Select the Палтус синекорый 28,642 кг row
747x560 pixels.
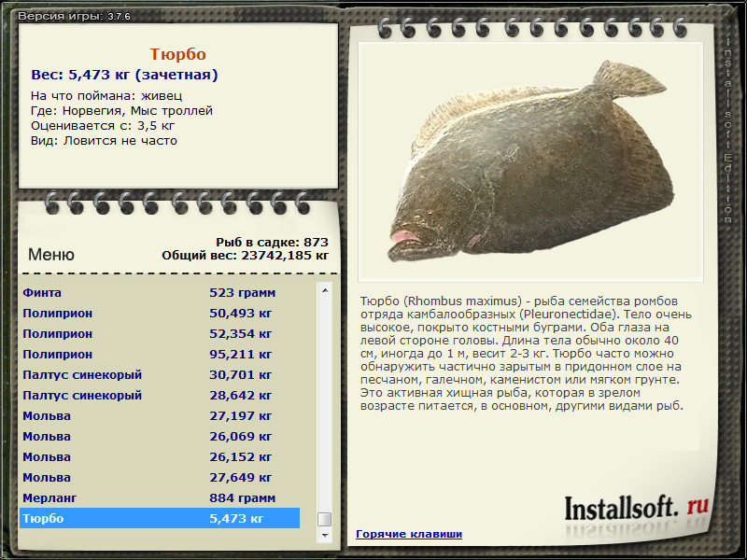160,395
